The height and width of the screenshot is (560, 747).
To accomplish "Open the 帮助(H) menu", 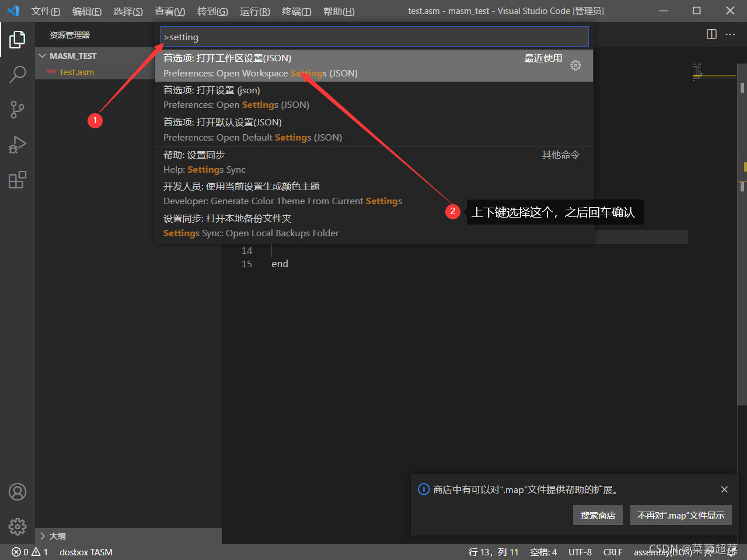I will 338,11.
